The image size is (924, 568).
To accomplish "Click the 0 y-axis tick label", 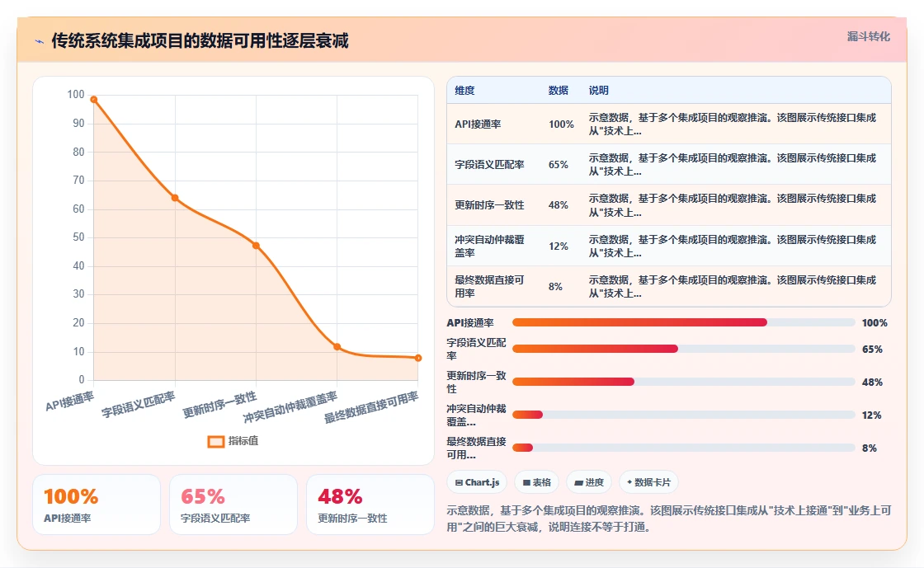I will coord(82,380).
